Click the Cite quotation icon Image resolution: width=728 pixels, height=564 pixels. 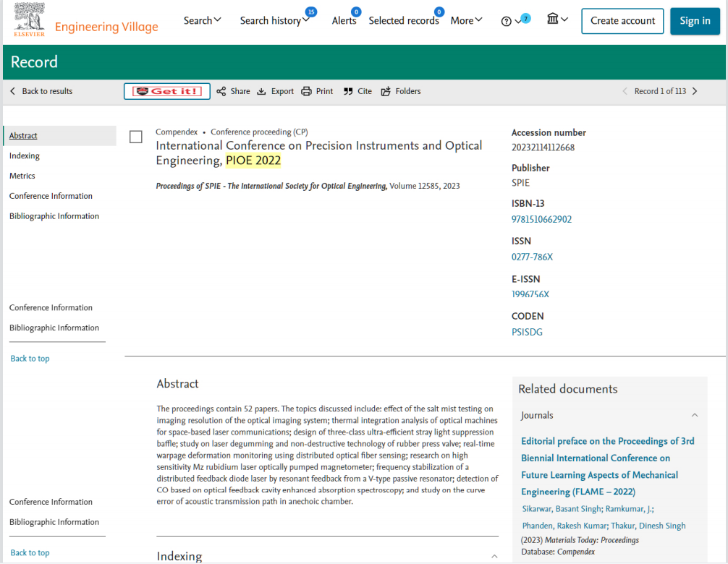pyautogui.click(x=348, y=91)
